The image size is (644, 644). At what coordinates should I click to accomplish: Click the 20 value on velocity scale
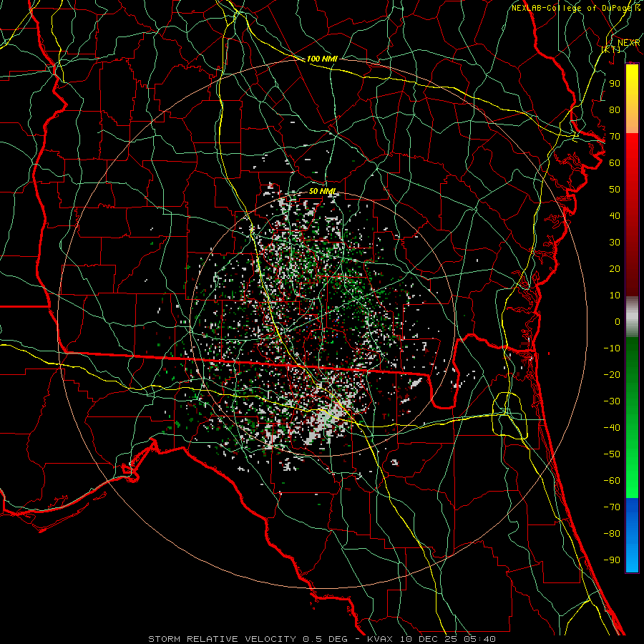point(615,268)
